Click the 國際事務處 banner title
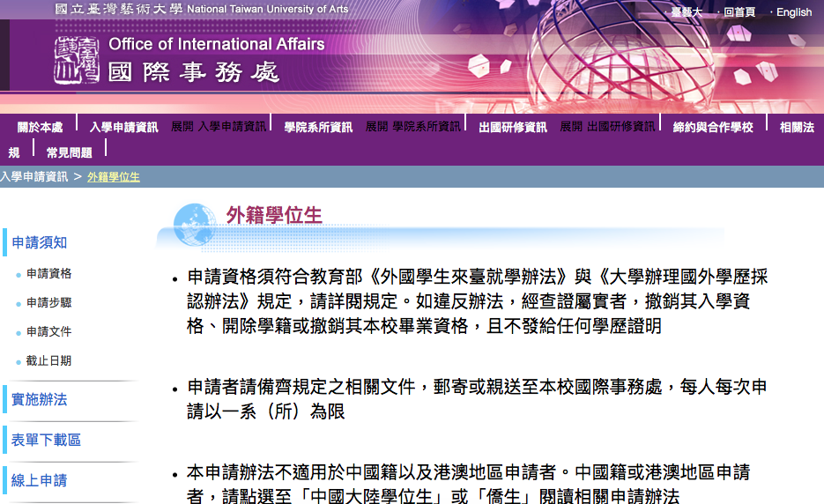The image size is (824, 504). tap(193, 72)
